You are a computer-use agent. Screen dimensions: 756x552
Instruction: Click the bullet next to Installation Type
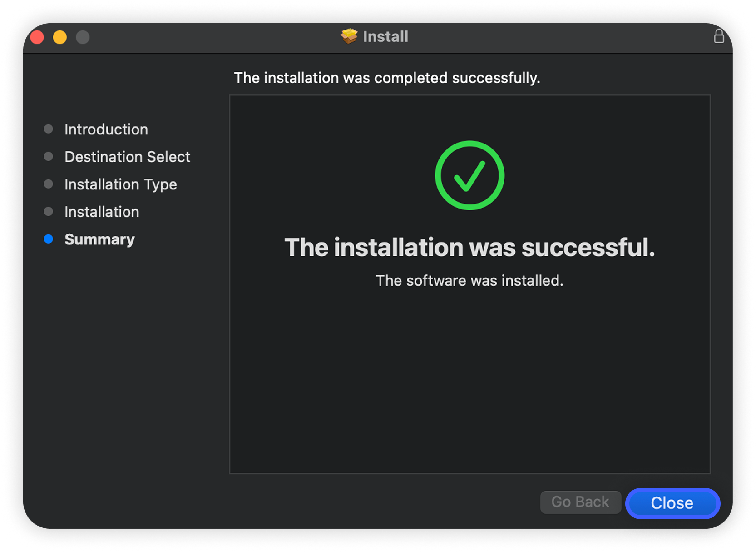pos(49,184)
